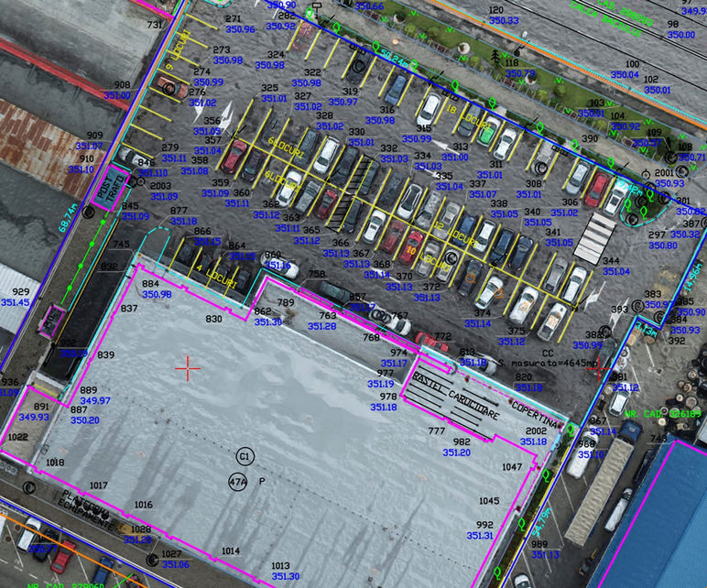
Task: Click the elevation value 351.06
Action: 176,564
